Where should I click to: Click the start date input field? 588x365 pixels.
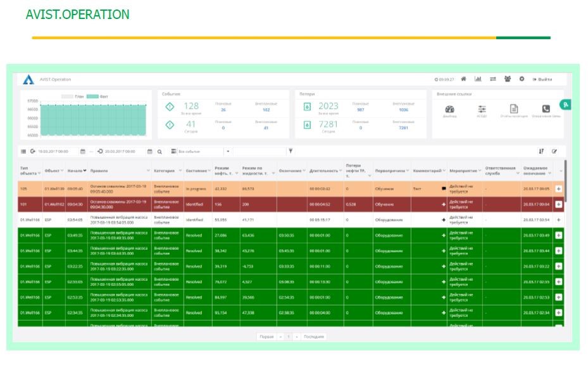tap(58, 151)
